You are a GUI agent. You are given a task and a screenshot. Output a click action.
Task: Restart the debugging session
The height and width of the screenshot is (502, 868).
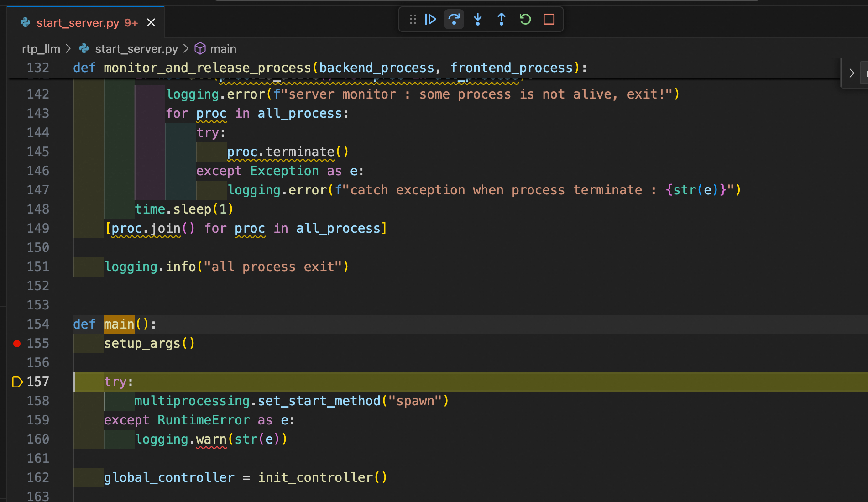point(525,19)
